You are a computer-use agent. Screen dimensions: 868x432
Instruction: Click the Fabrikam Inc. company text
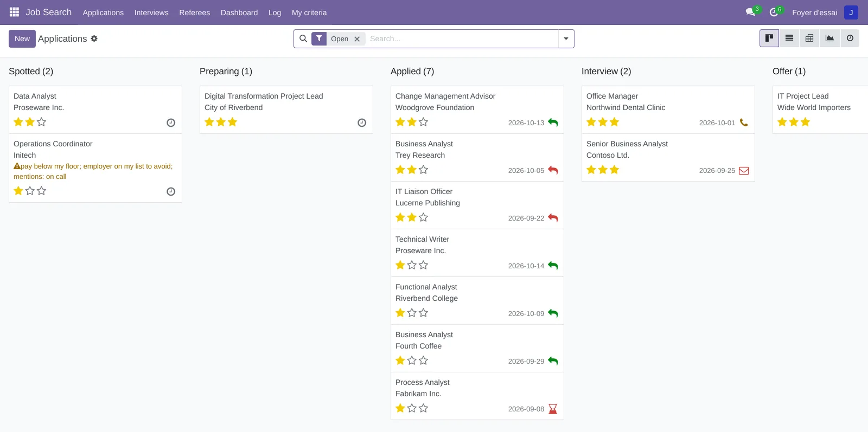[x=418, y=394]
